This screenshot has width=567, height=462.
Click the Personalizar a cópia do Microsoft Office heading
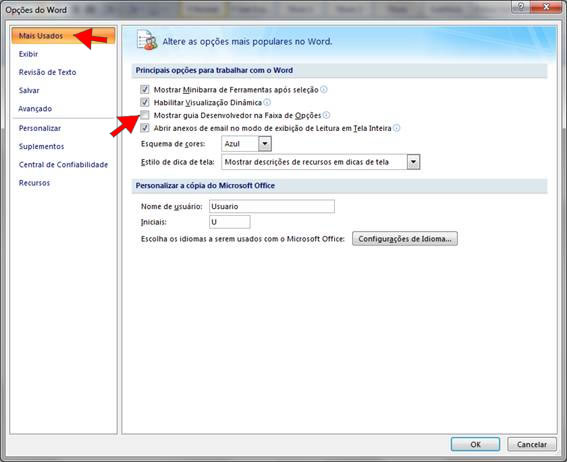pyautogui.click(x=205, y=185)
